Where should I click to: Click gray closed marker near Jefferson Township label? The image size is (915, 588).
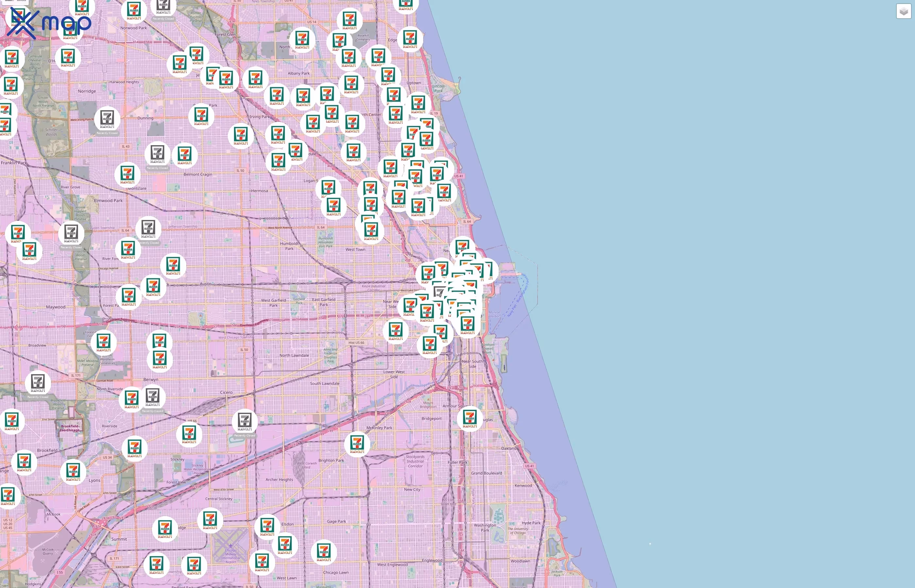point(149,229)
